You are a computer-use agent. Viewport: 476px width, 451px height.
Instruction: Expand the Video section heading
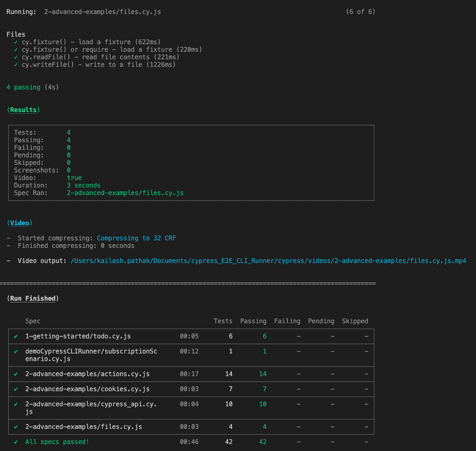click(20, 223)
